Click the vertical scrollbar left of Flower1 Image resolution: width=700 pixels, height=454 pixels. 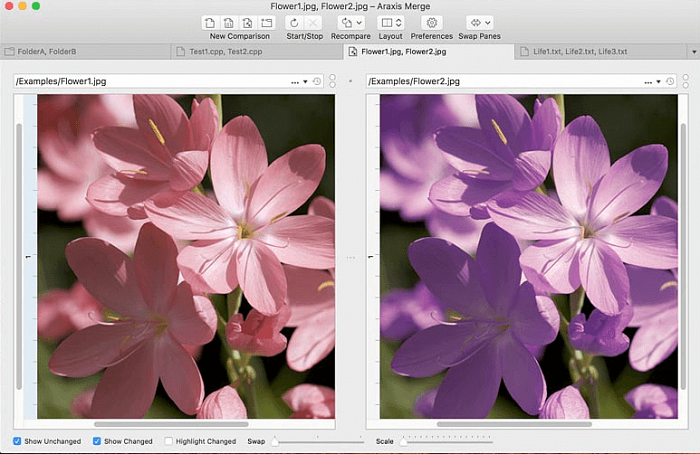tap(19, 257)
